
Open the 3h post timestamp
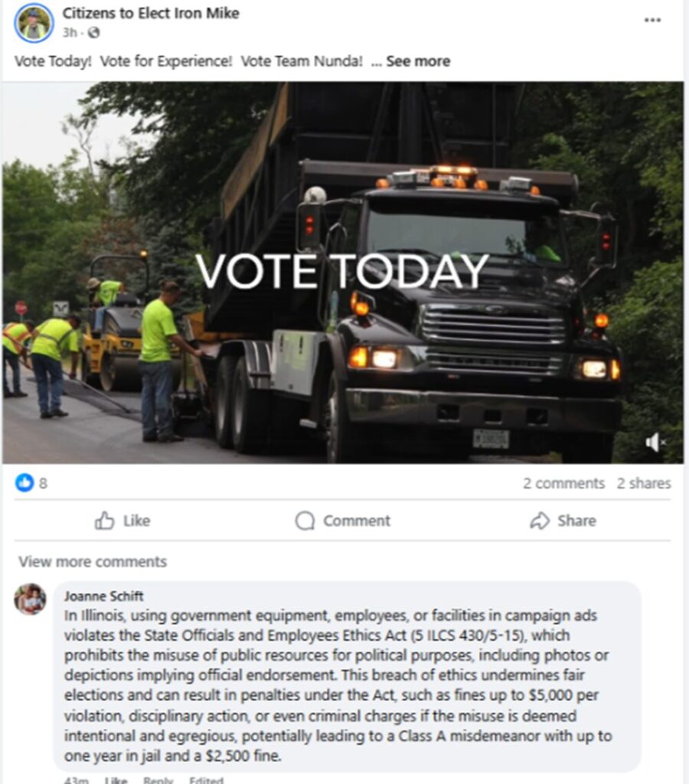pos(70,32)
